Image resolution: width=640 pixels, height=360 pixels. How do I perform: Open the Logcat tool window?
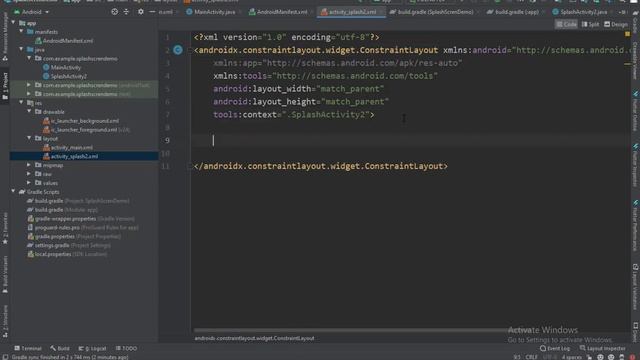(92, 349)
